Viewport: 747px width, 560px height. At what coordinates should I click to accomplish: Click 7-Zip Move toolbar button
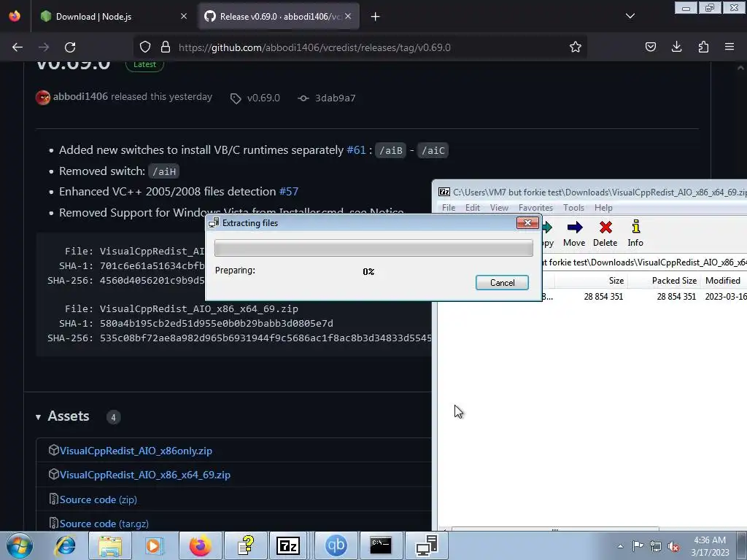pyautogui.click(x=574, y=234)
